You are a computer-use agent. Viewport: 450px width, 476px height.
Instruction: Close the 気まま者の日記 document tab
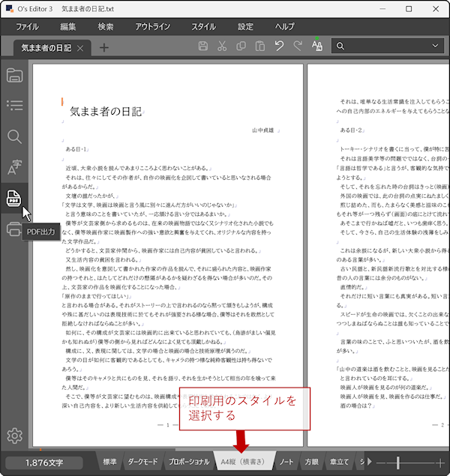[81, 47]
